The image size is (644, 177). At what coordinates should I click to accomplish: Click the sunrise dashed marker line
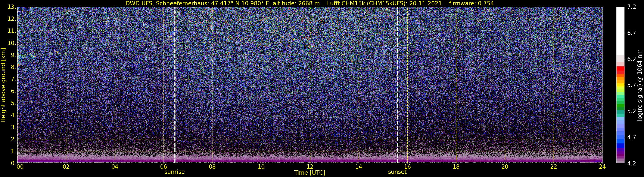(x=175, y=85)
